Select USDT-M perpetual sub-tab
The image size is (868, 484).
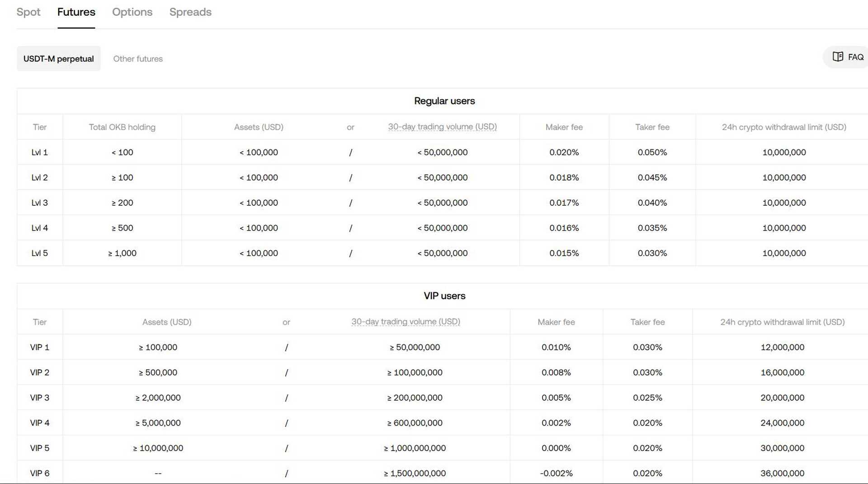pos(59,59)
